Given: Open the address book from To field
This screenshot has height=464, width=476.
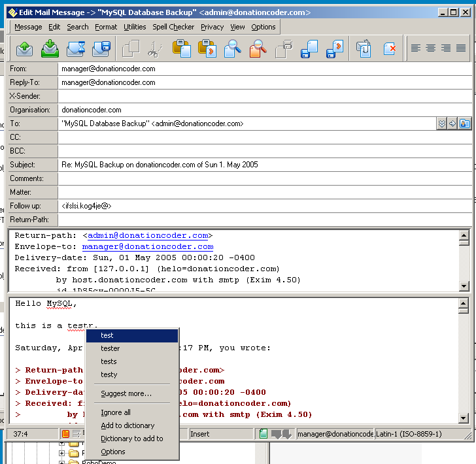Looking at the screenshot, I should click(x=465, y=124).
